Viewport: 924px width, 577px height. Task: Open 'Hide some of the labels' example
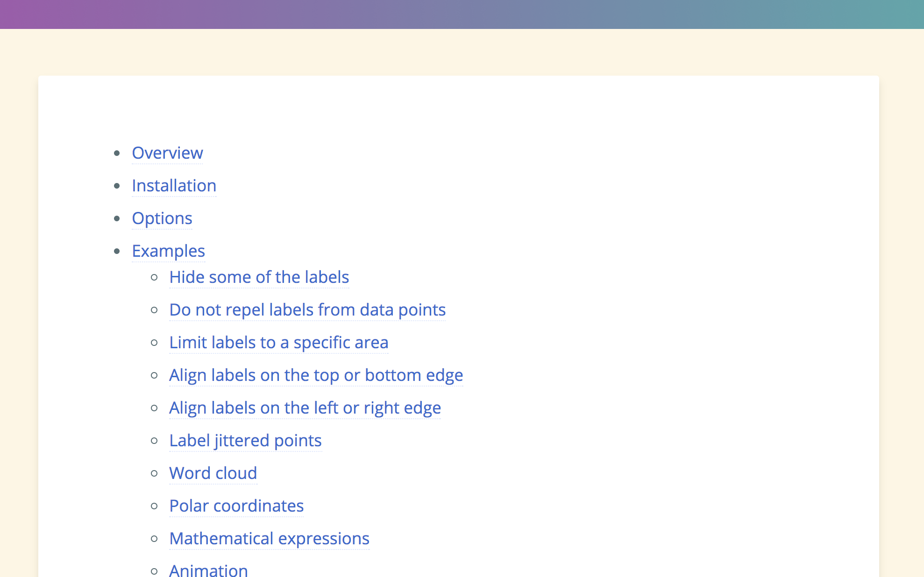[259, 277]
